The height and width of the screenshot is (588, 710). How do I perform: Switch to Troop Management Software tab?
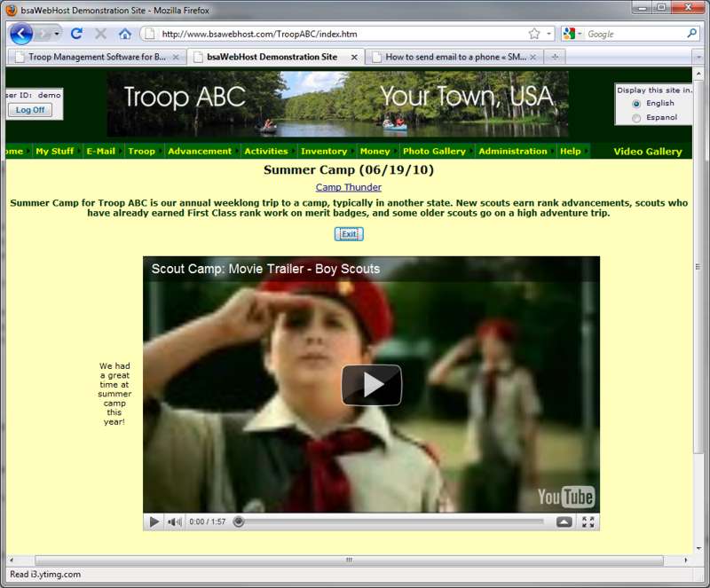click(97, 57)
